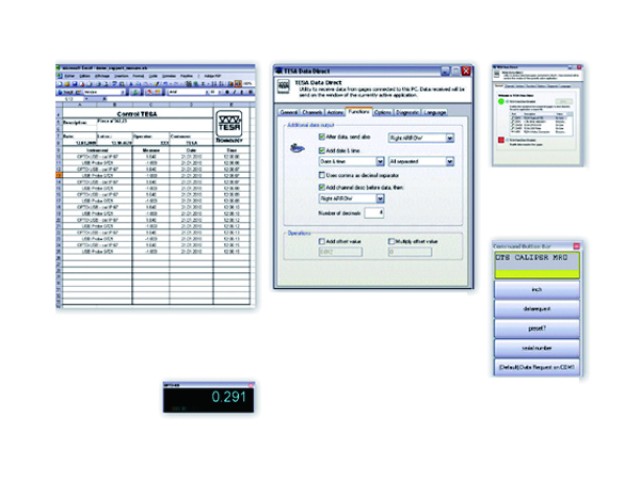Open the Language tab
This screenshot has height=480, width=640.
coord(435,112)
